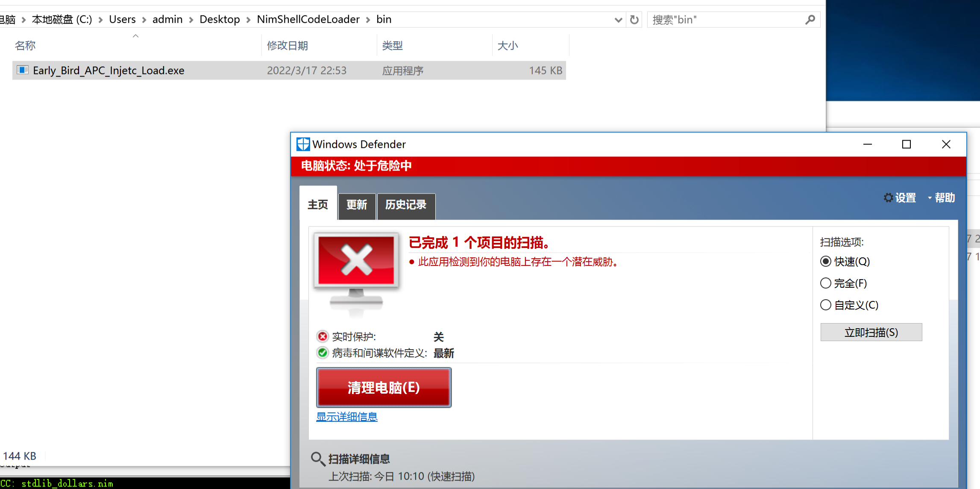Click the stdlib_dollars.nim console line
Screen dimensions: 980x489
click(x=67, y=483)
